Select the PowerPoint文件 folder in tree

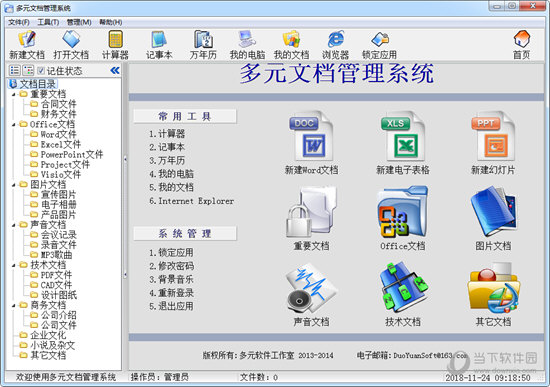[x=67, y=154]
